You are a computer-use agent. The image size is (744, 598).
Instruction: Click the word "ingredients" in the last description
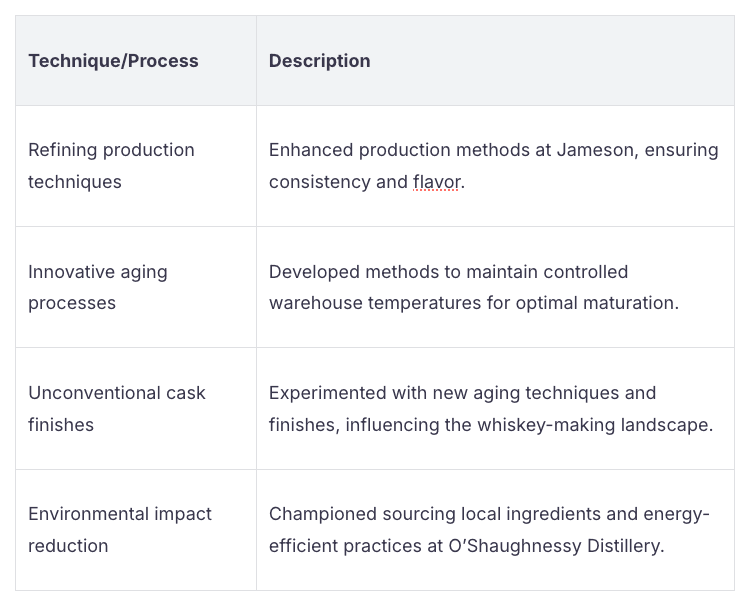coord(529,514)
